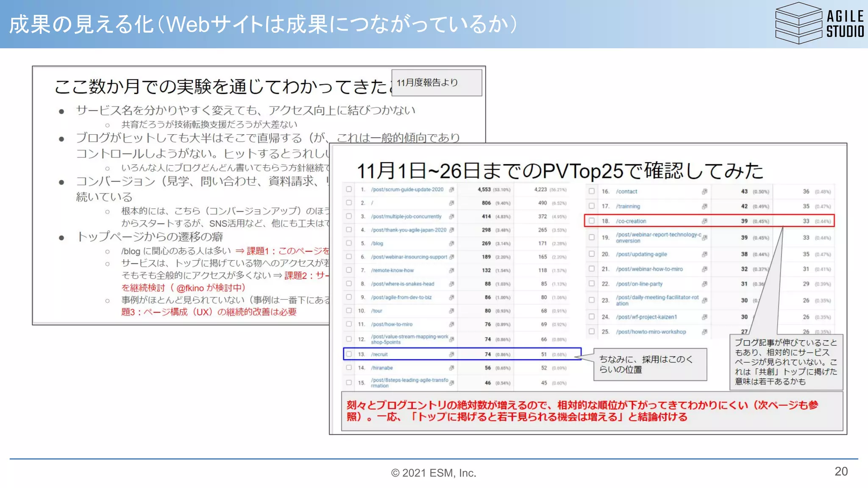
Task: Click the red conclusion text 刻々とブログエントリ
Action: (582, 411)
